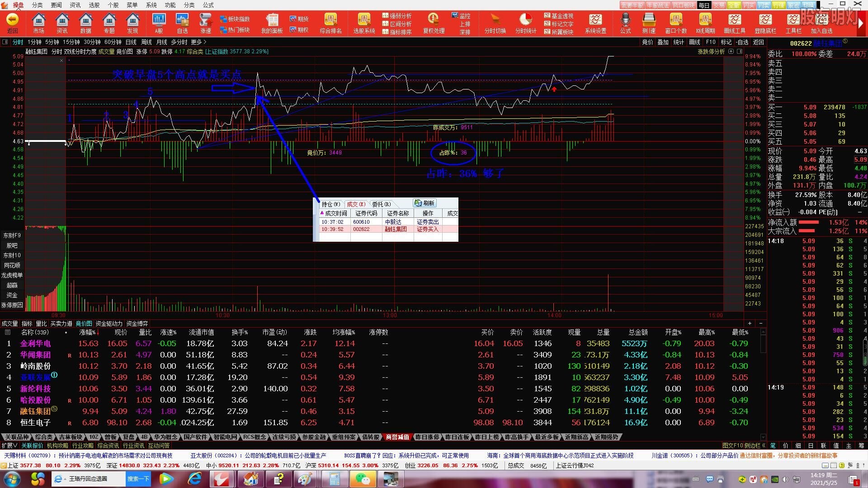Screen dimensions: 868x488
Task: Select the 岭南股份 stock row
Action: coord(382,366)
